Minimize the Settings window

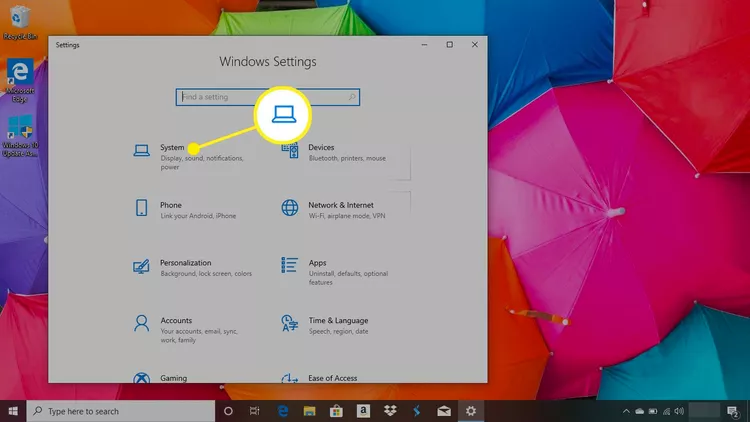tap(424, 44)
